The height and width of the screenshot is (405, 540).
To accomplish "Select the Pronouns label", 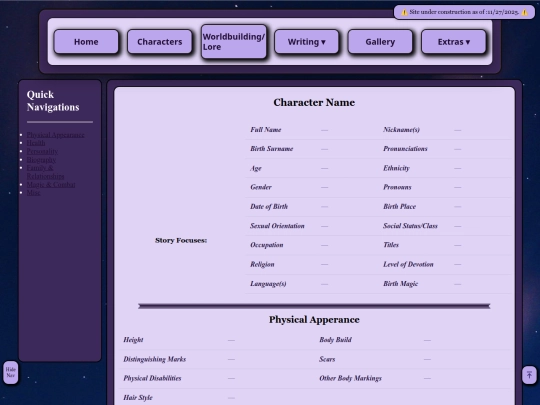I will click(x=397, y=187).
